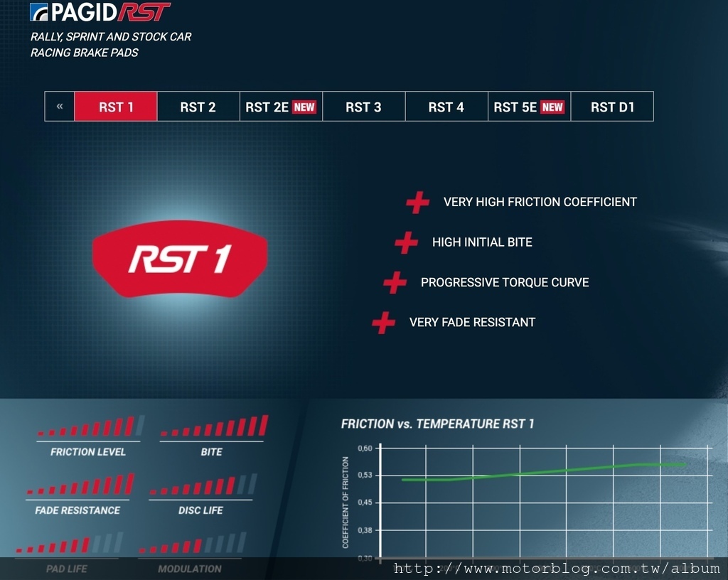Click plus icon beside Very Fade Resistant
728x580 pixels.
pos(383,323)
